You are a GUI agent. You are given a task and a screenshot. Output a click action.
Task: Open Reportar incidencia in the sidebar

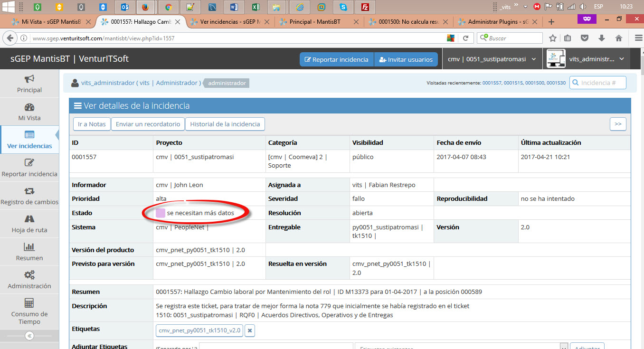click(29, 168)
